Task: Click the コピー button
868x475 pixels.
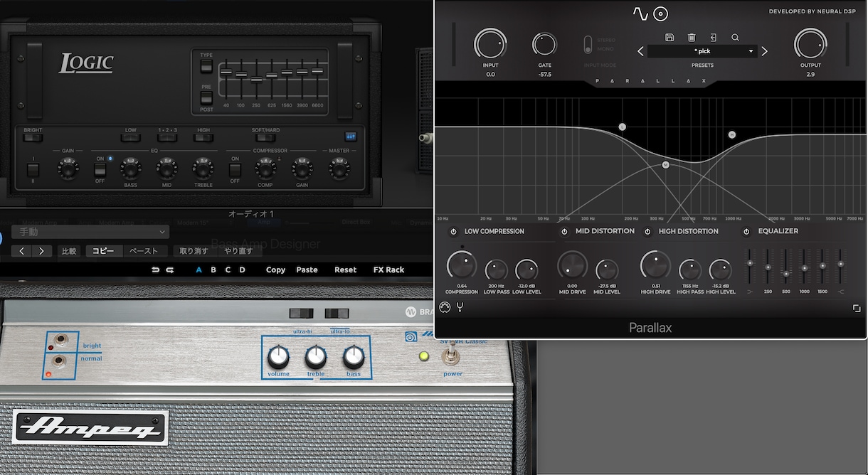Action: [x=103, y=251]
